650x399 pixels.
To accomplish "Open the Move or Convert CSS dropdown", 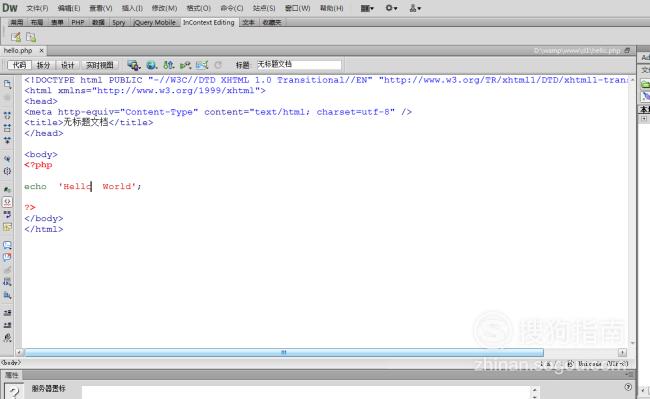I will 7,295.
